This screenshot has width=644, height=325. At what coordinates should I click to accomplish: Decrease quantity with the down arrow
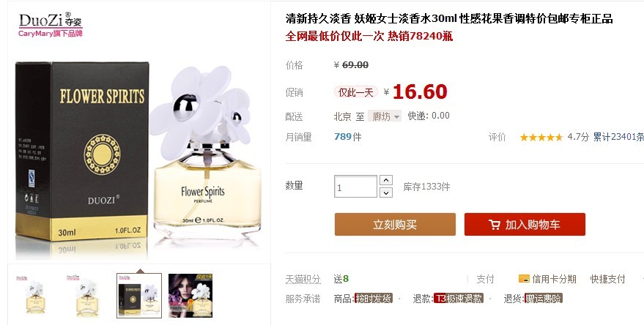385,193
